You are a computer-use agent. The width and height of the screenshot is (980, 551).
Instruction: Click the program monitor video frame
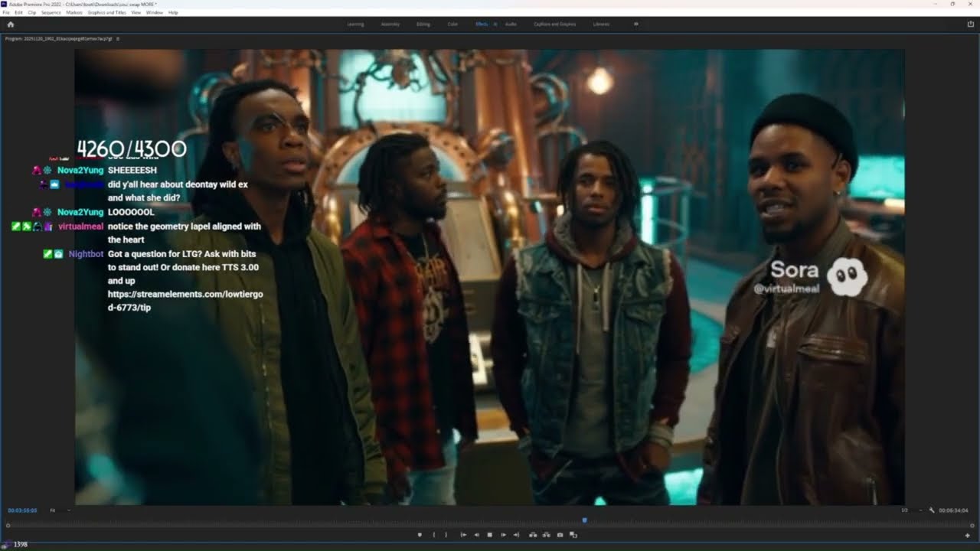point(489,277)
